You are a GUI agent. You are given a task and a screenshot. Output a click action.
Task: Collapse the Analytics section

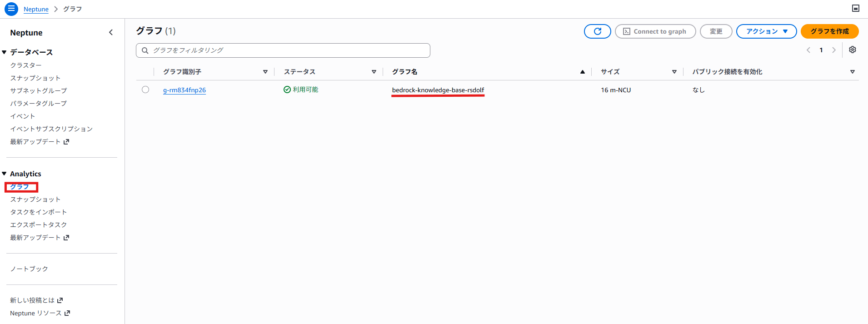(x=4, y=174)
